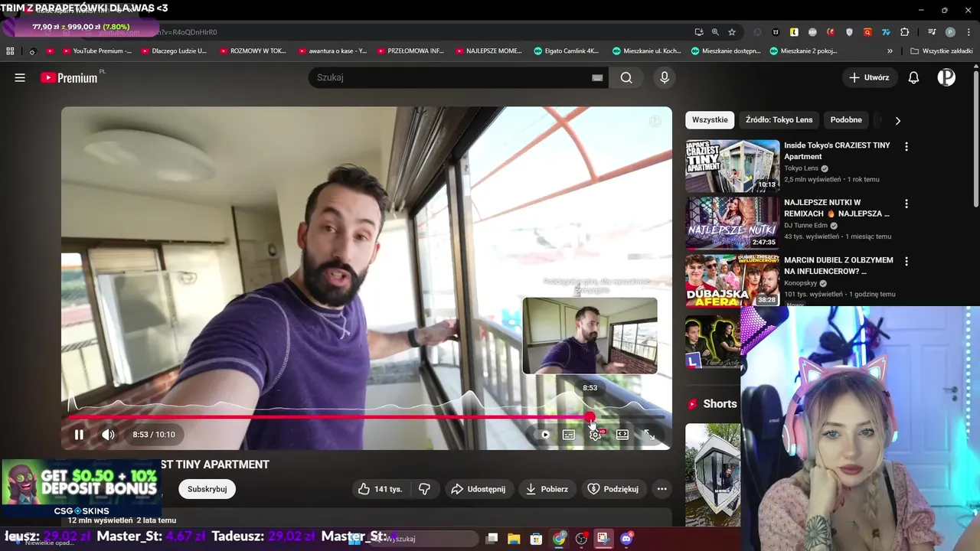Open the Utwórz create menu
This screenshot has width=980, height=551.
[869, 77]
